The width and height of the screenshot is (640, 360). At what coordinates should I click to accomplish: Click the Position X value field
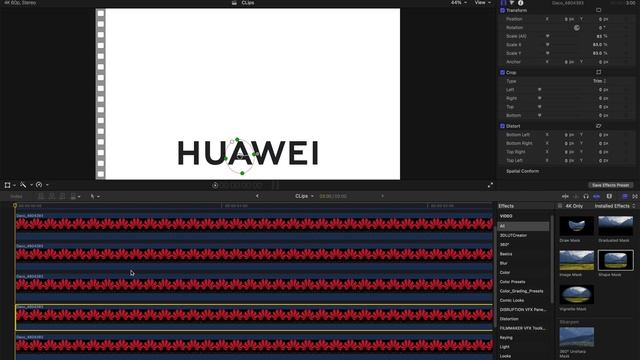tap(569, 19)
